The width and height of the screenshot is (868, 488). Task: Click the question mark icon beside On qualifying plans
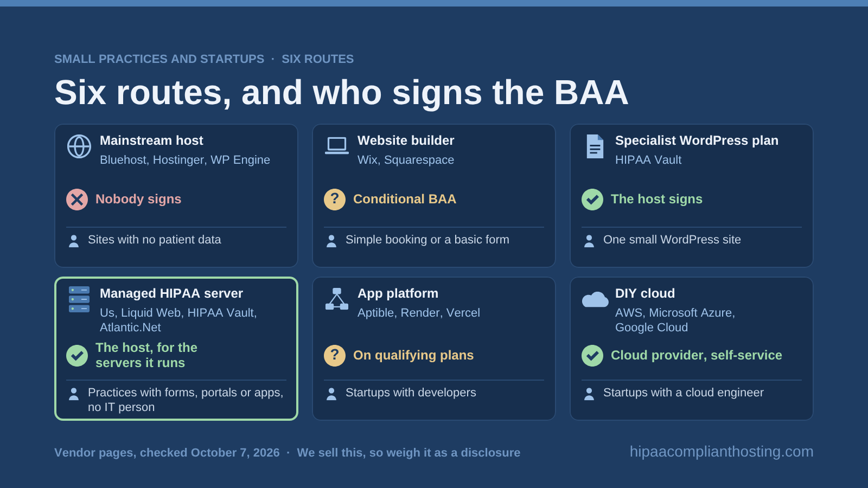pyautogui.click(x=335, y=356)
